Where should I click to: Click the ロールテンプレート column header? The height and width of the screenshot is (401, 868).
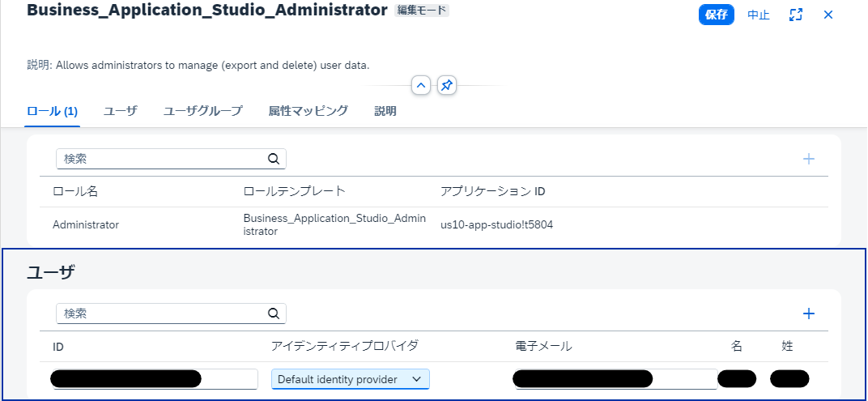tap(294, 192)
